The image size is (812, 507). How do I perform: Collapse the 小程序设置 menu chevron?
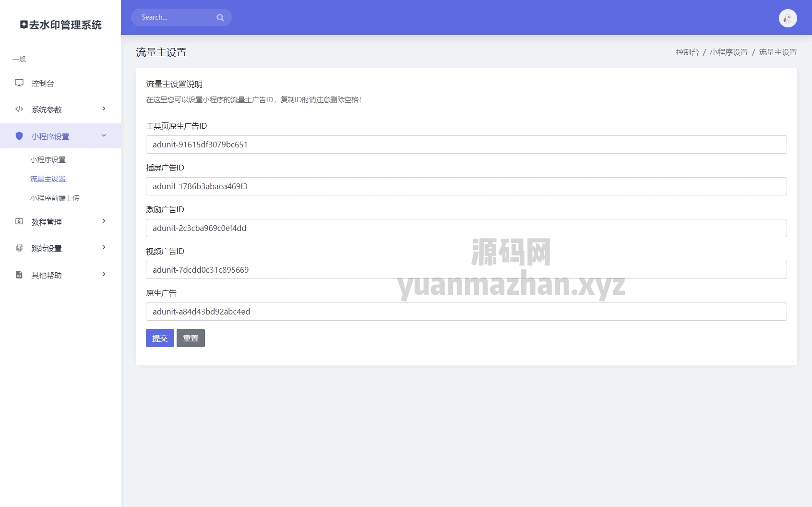(x=104, y=136)
